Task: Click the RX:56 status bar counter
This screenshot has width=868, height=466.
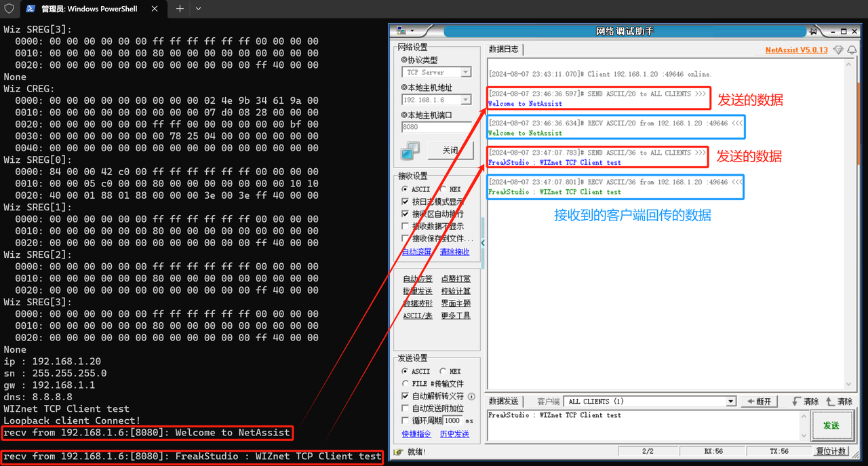Action: [x=713, y=452]
